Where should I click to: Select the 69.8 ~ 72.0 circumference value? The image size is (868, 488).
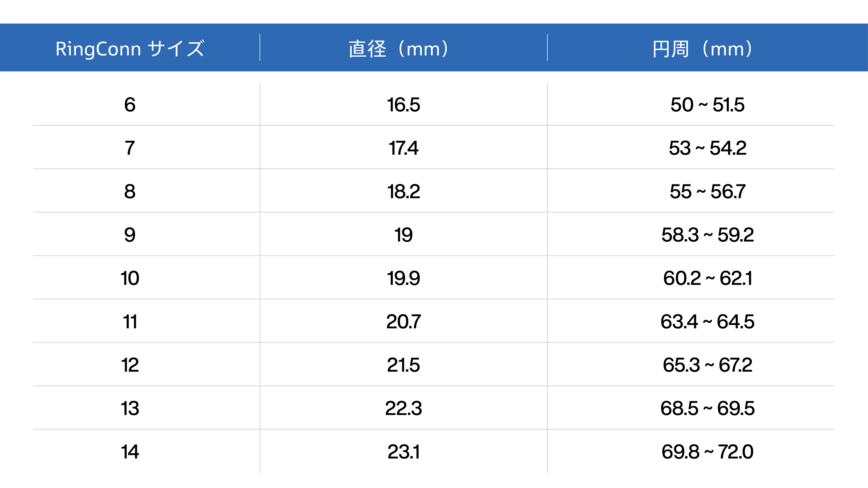pos(707,452)
